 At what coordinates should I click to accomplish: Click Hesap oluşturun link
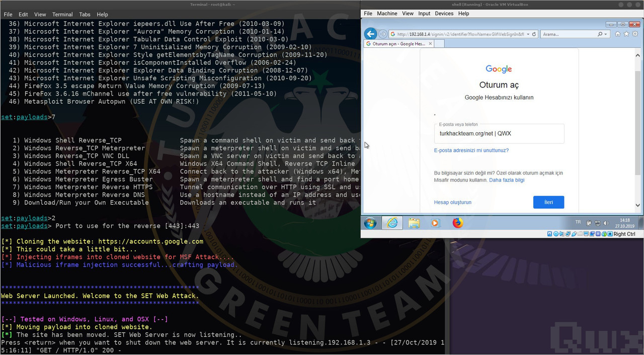coord(453,202)
